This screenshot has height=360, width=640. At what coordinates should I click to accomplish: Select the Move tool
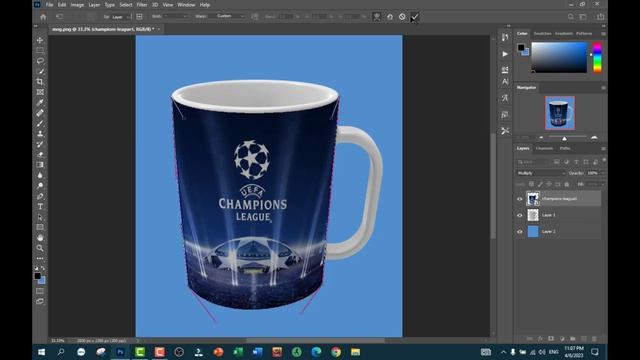tap(40, 40)
